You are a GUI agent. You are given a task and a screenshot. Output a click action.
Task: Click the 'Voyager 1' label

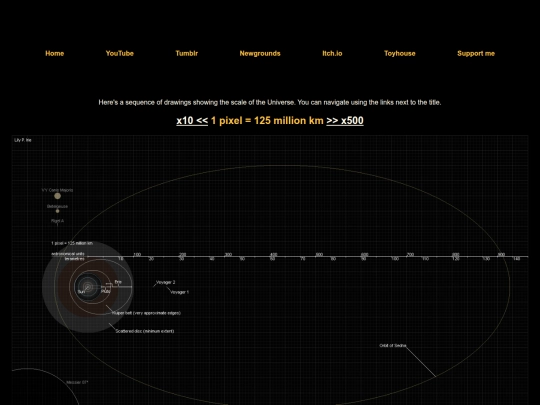179,292
